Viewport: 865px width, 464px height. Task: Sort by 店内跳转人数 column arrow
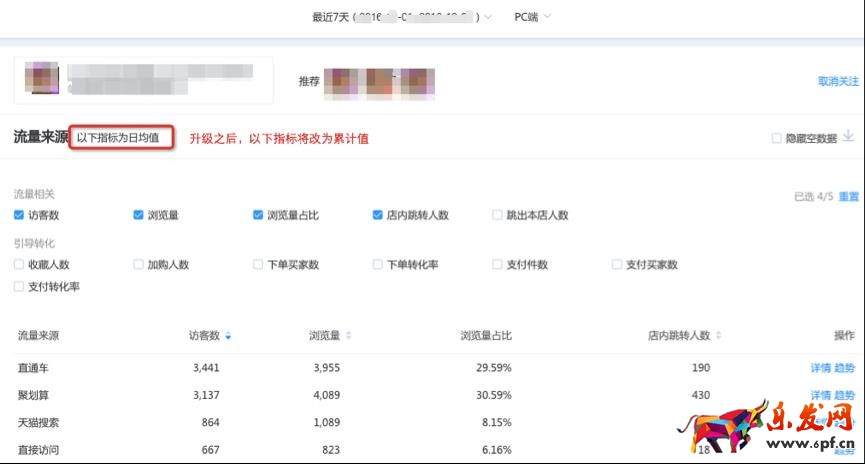tap(719, 336)
